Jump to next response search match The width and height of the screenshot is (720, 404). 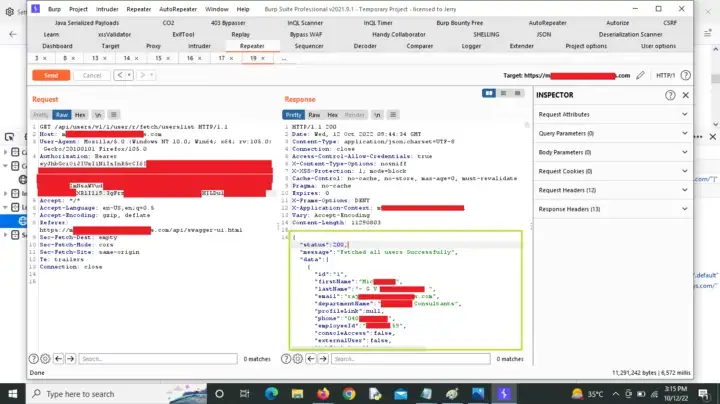[x=323, y=359]
